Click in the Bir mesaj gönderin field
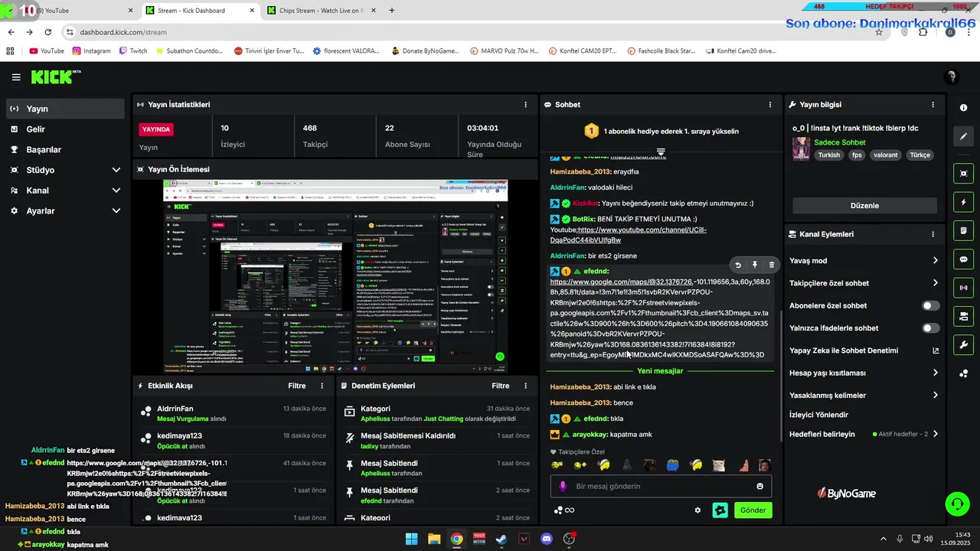980x551 pixels. click(x=661, y=486)
